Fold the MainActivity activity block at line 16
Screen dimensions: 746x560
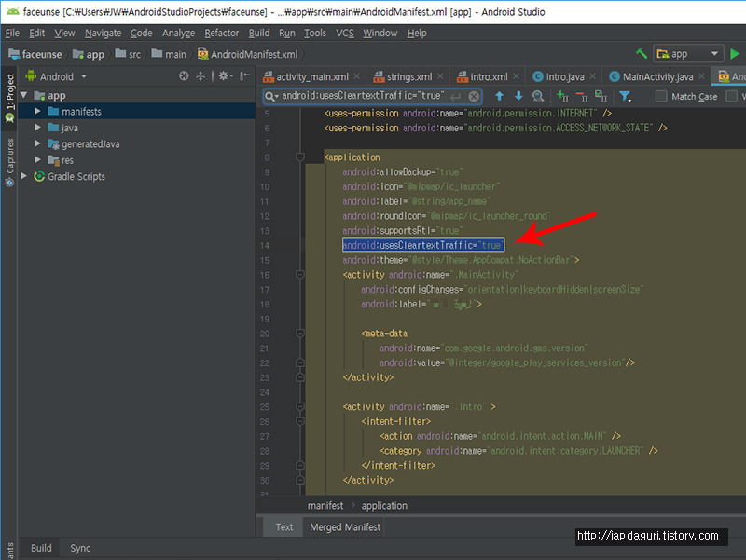pyautogui.click(x=300, y=275)
